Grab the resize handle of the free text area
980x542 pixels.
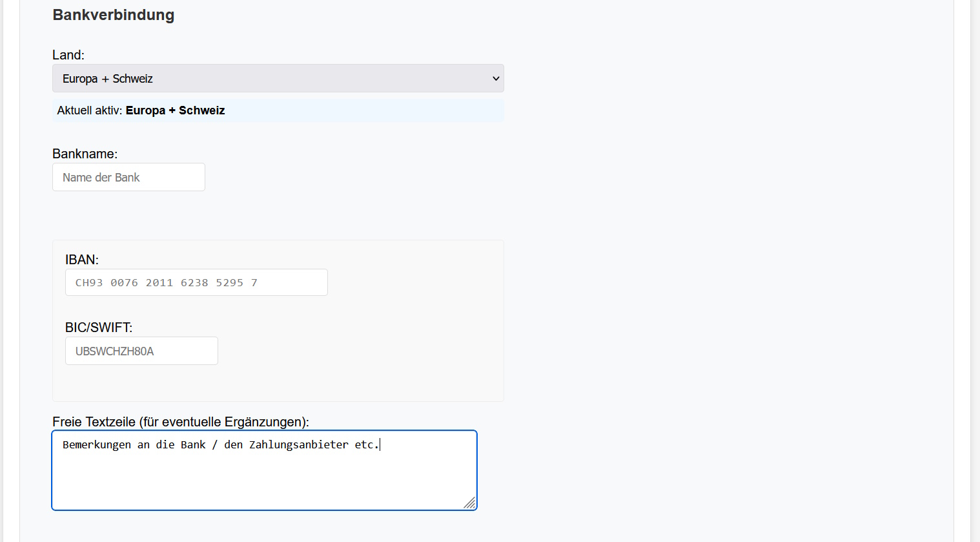(470, 503)
